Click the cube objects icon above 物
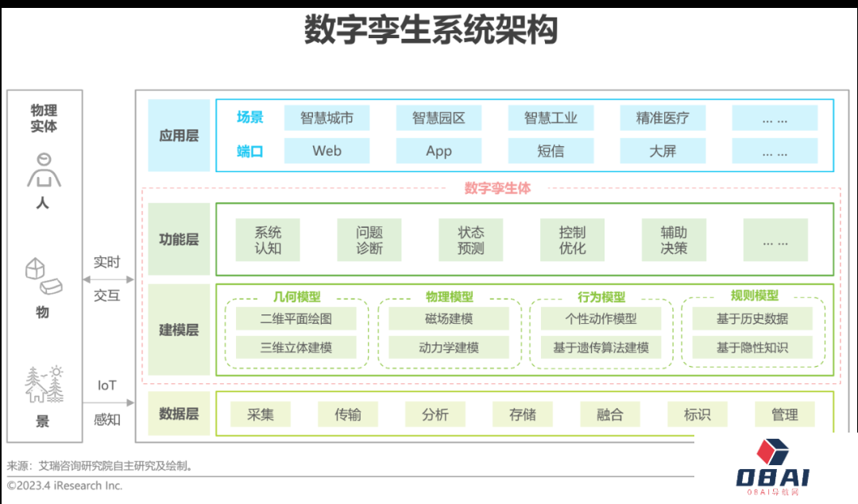This screenshot has width=858, height=504. pyautogui.click(x=44, y=276)
